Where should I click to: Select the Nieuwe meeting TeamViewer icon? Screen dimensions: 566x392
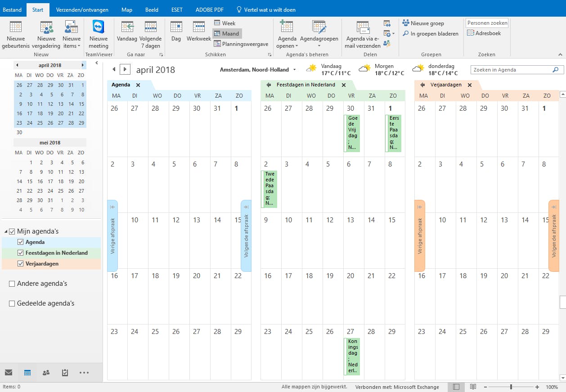click(x=99, y=35)
